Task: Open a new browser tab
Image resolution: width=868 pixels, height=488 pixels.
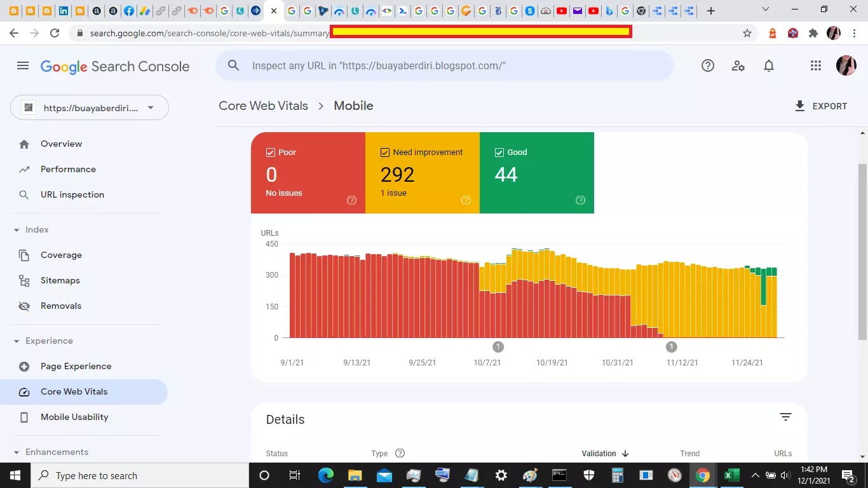Action: (711, 11)
